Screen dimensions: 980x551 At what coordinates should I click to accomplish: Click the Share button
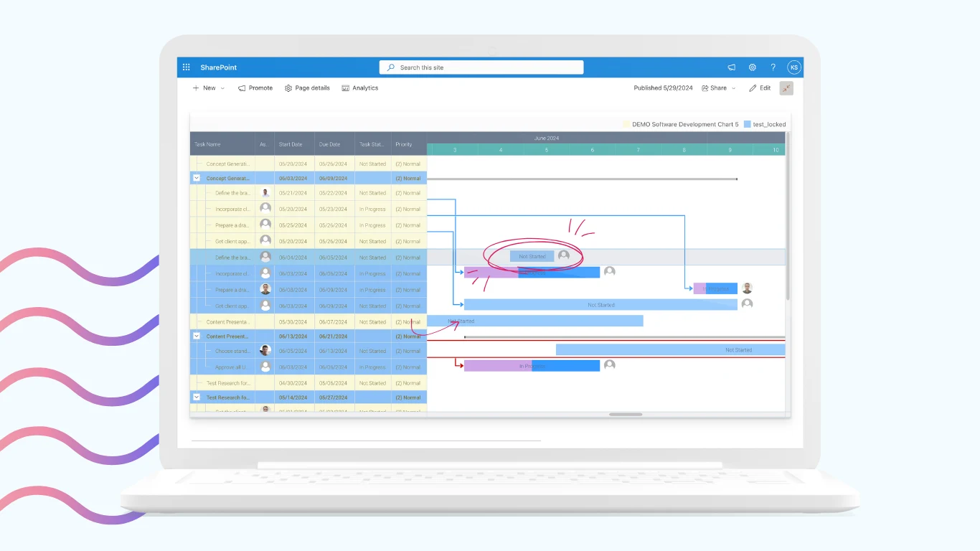[x=714, y=88]
